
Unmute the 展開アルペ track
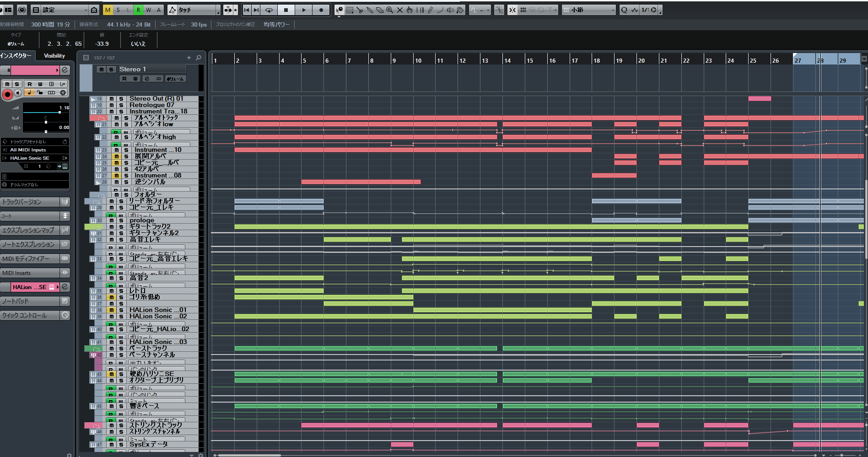(116, 156)
